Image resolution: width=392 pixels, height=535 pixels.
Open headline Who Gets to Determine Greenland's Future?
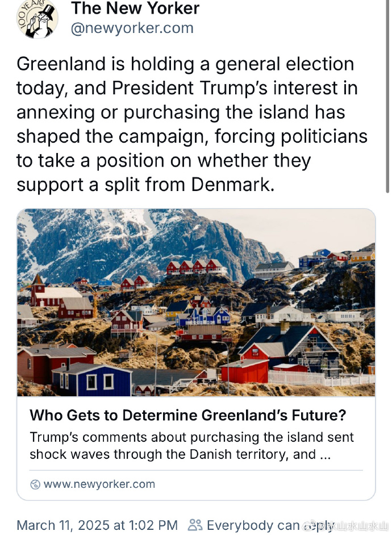tap(188, 415)
